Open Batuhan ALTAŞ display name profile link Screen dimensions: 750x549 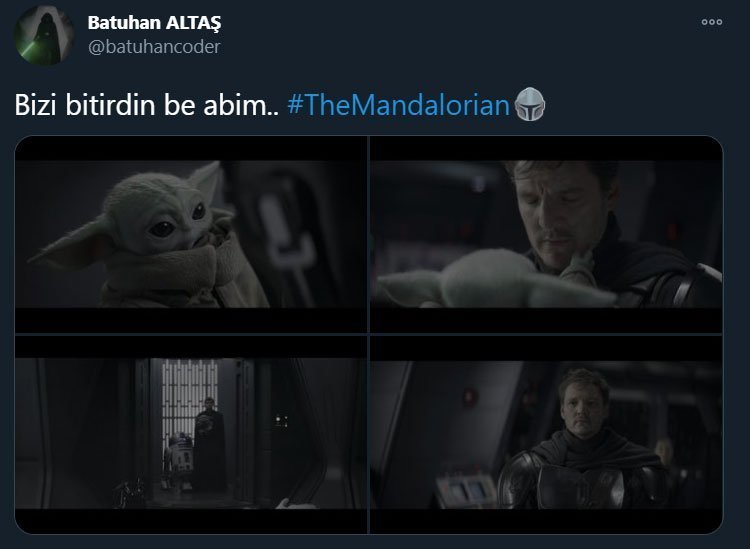154,22
